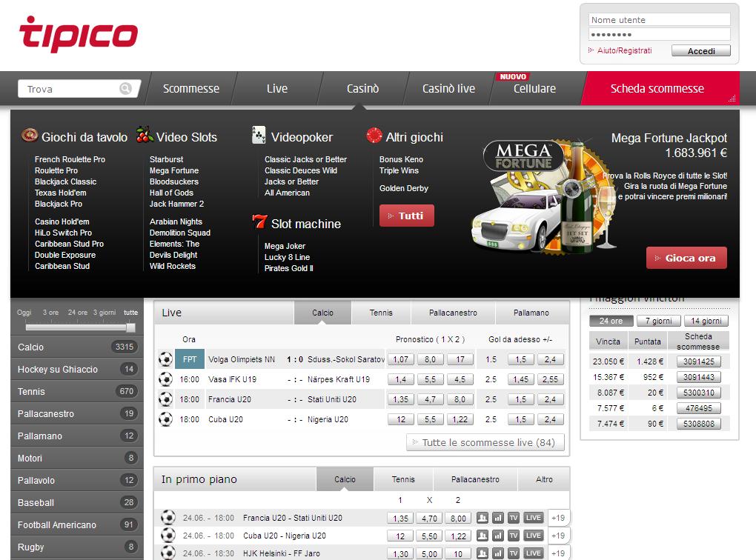Click LIVE badge for HJK Helsinki - FF Jaro
The image size is (756, 560).
click(x=533, y=553)
